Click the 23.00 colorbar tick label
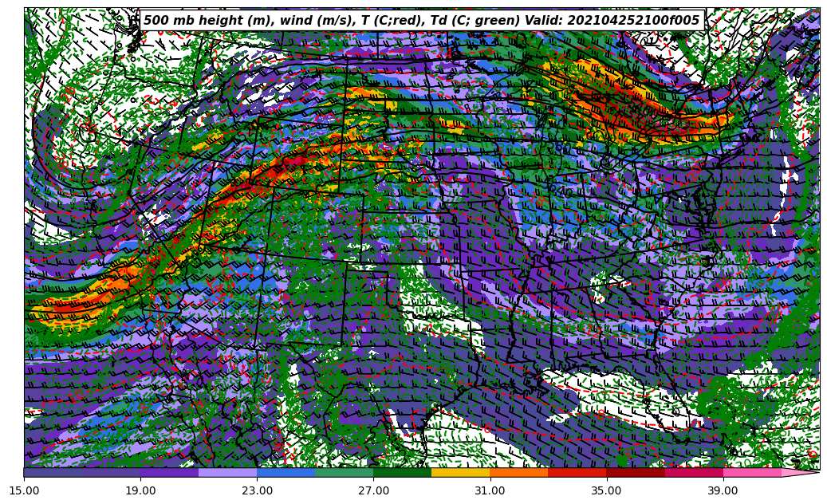The height and width of the screenshot is (504, 827). coord(257,490)
